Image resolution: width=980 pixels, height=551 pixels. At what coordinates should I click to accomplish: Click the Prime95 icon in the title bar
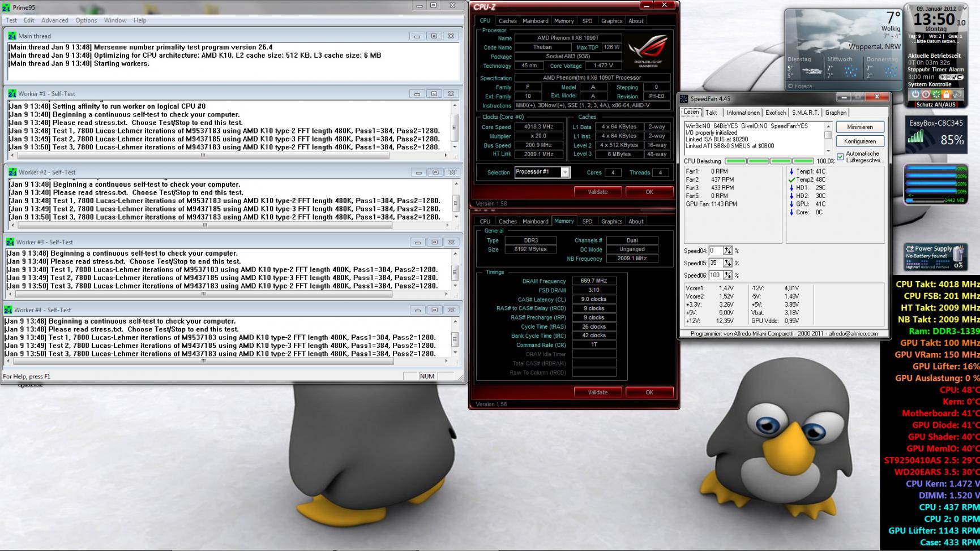6,6
